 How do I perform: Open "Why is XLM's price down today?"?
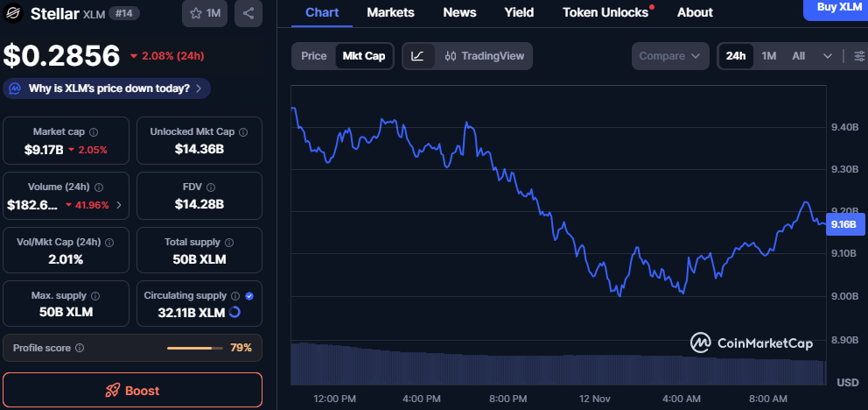coord(108,88)
